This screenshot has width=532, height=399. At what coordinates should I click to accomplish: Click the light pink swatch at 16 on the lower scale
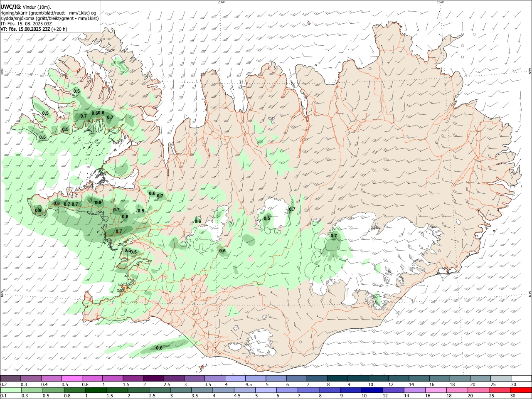(x=435, y=390)
